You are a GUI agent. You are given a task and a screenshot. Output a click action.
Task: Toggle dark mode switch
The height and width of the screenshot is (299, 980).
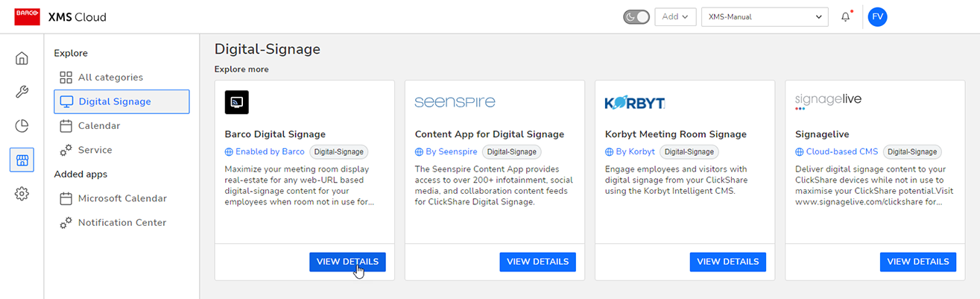click(636, 16)
